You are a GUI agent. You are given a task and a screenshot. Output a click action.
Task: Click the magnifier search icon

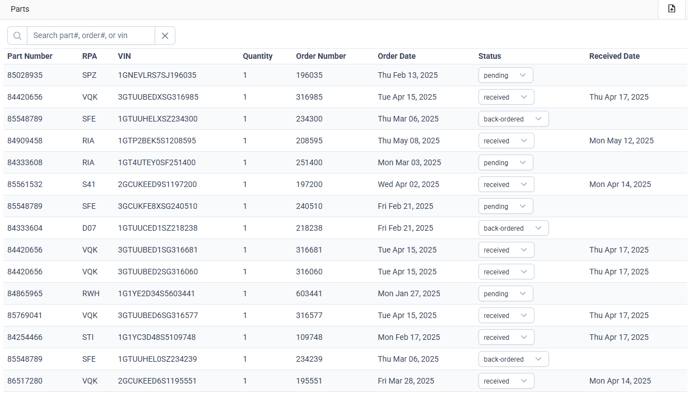point(17,36)
